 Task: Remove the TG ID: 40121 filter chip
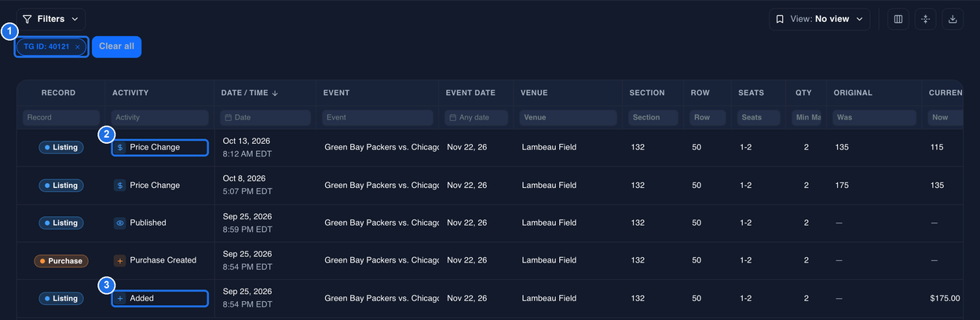click(x=78, y=47)
